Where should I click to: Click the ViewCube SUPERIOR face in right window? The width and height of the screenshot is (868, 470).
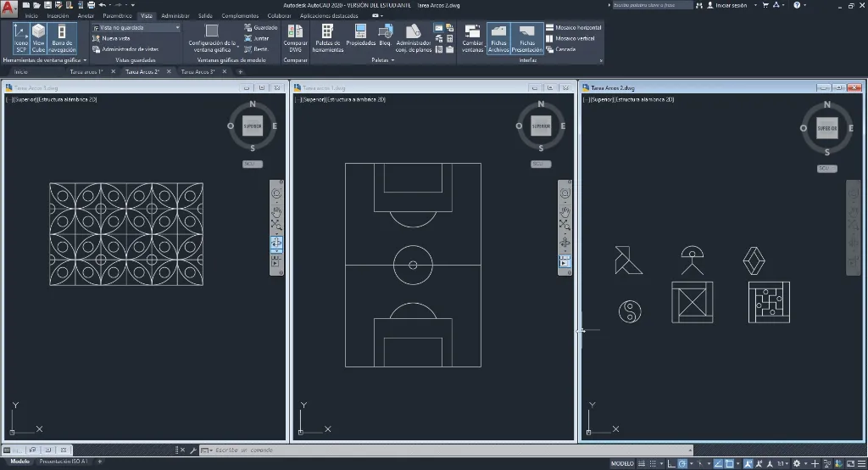click(827, 128)
